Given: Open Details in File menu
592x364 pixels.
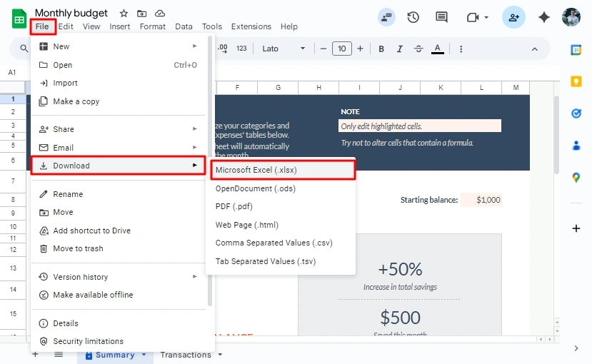Looking at the screenshot, I should pyautogui.click(x=119, y=323).
